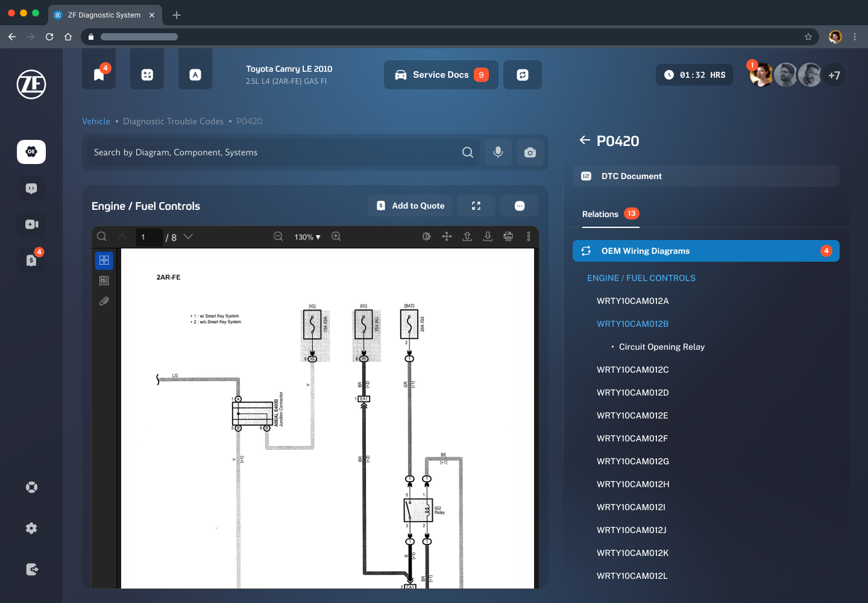Open diagram WRTY10CAM012E
Screen dimensions: 868x603
[x=632, y=415]
